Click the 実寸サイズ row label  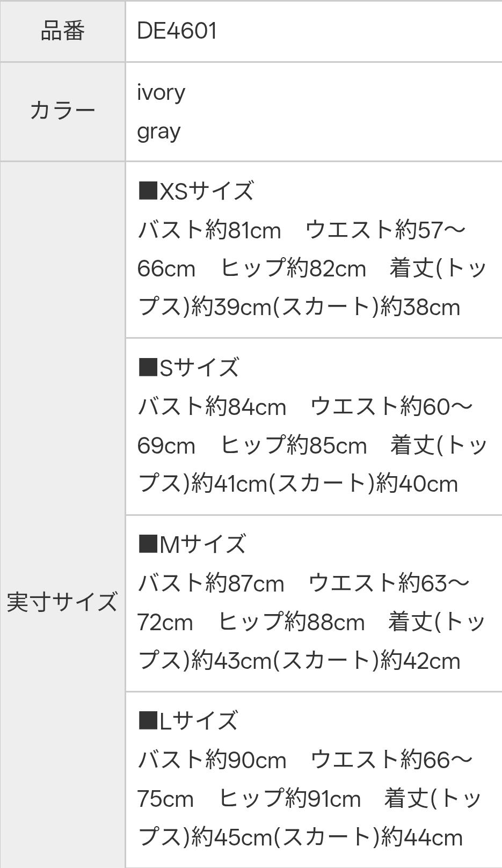tap(63, 602)
